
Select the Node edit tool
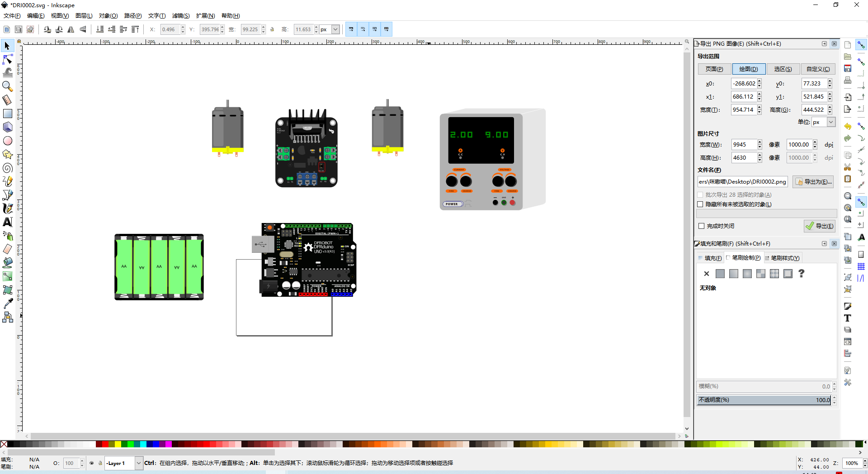pos(7,59)
